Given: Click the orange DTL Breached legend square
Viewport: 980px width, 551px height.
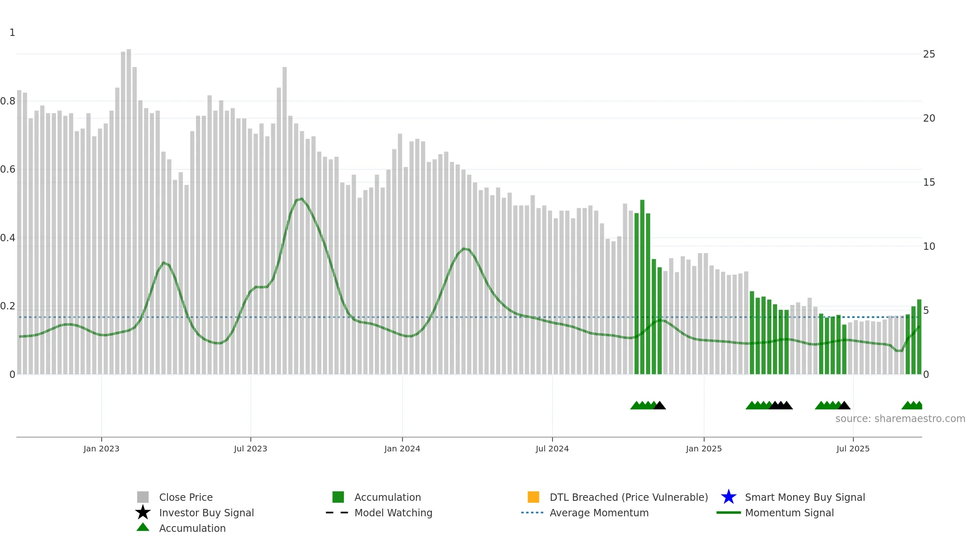Looking at the screenshot, I should click(533, 497).
